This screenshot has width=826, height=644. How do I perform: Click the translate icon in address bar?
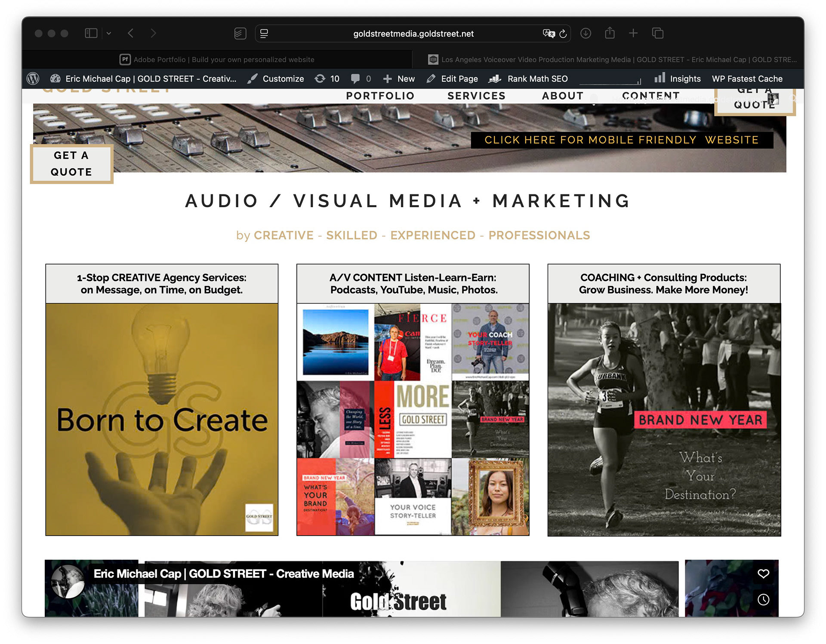[x=549, y=34]
